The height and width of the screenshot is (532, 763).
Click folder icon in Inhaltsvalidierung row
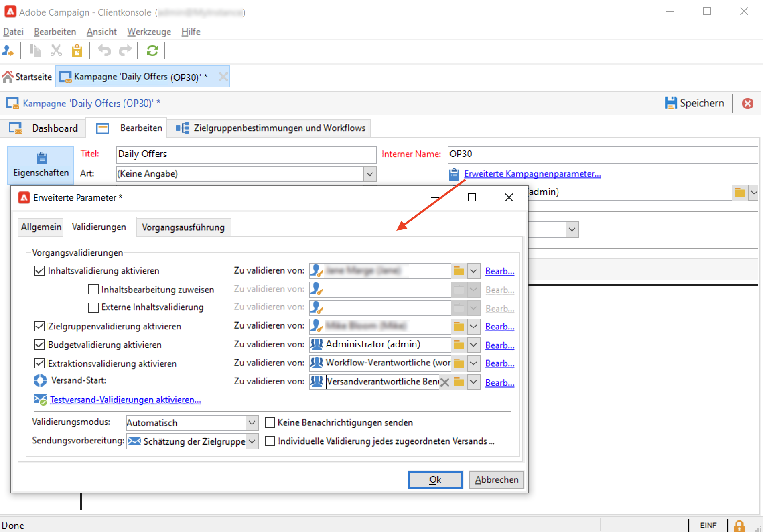pos(459,271)
